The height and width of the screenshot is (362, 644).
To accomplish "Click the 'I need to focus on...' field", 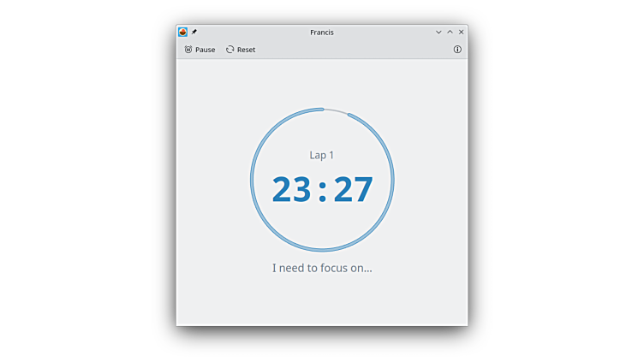I will 322,268.
